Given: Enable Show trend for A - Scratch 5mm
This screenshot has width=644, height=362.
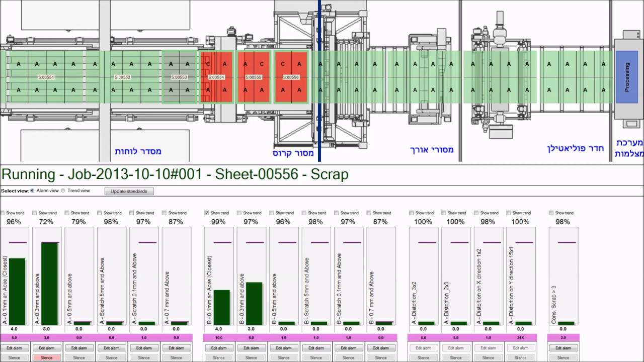Looking at the screenshot, I should [99, 213].
